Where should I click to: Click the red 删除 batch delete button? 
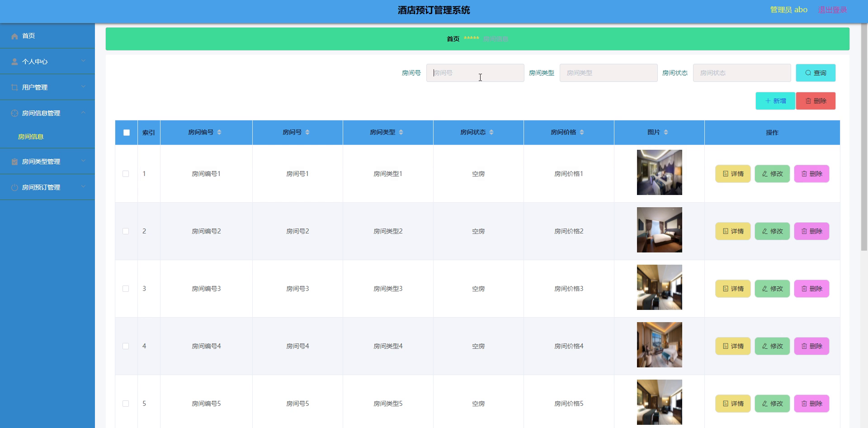click(816, 101)
